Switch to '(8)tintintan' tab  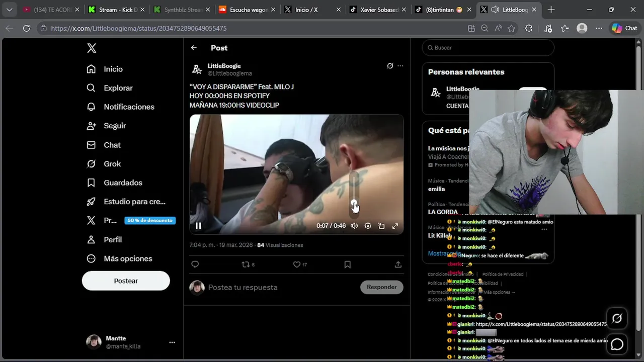click(443, 10)
